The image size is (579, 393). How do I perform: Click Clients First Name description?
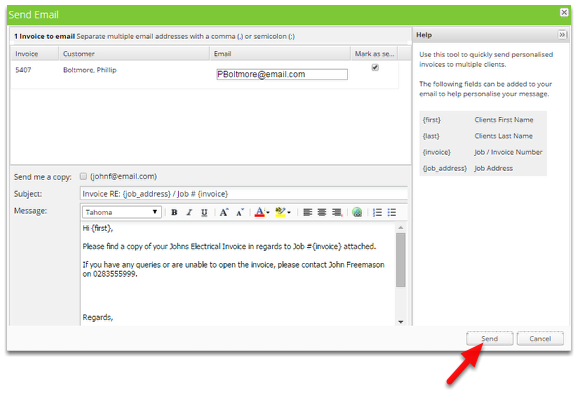click(504, 120)
